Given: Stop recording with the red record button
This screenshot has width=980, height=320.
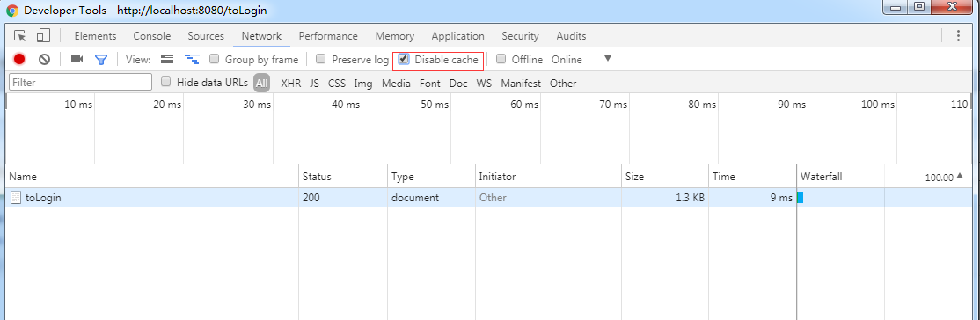Looking at the screenshot, I should (19, 60).
